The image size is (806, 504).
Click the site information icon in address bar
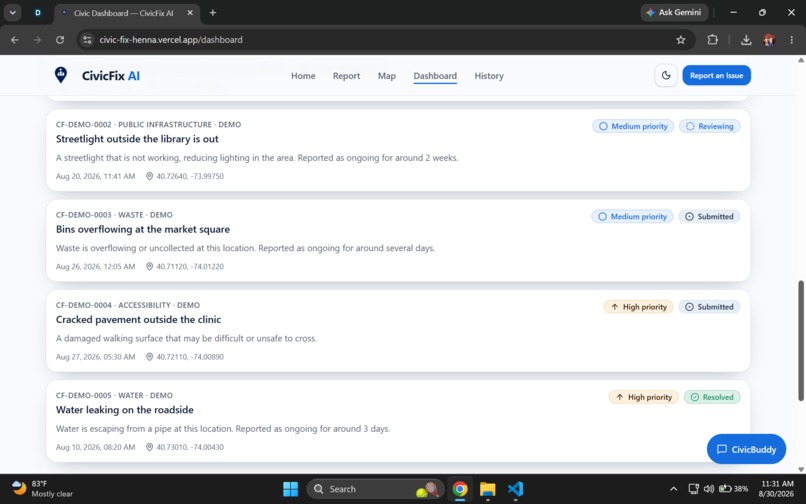point(87,40)
